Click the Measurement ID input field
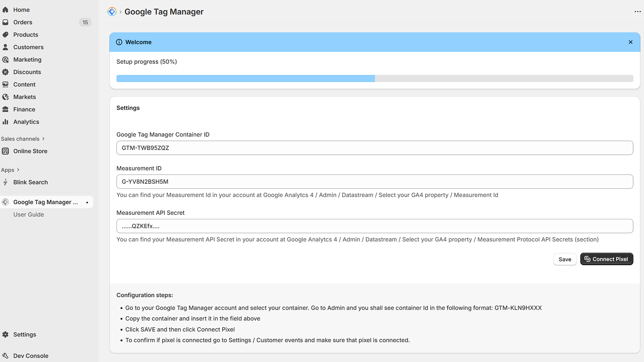Screen dimensions: 644x362 (x=374, y=181)
